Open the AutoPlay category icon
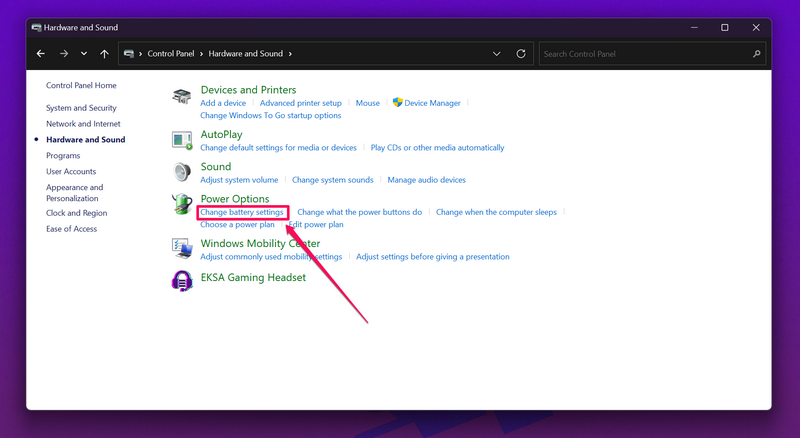This screenshot has width=800, height=438. [x=182, y=140]
